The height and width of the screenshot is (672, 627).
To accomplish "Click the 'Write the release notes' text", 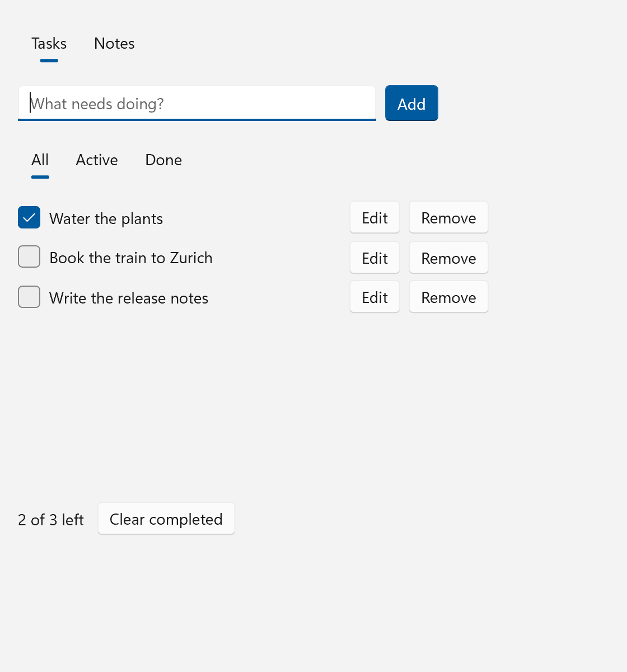I will [x=129, y=298].
